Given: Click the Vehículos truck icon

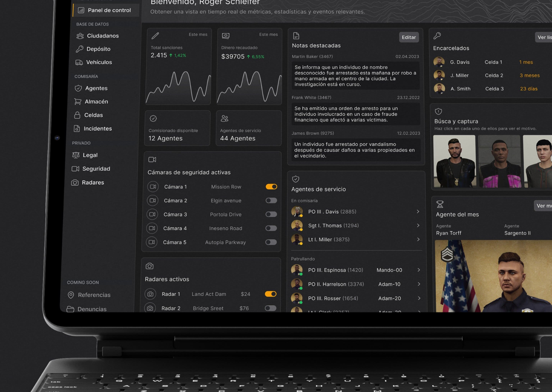Looking at the screenshot, I should tap(79, 62).
